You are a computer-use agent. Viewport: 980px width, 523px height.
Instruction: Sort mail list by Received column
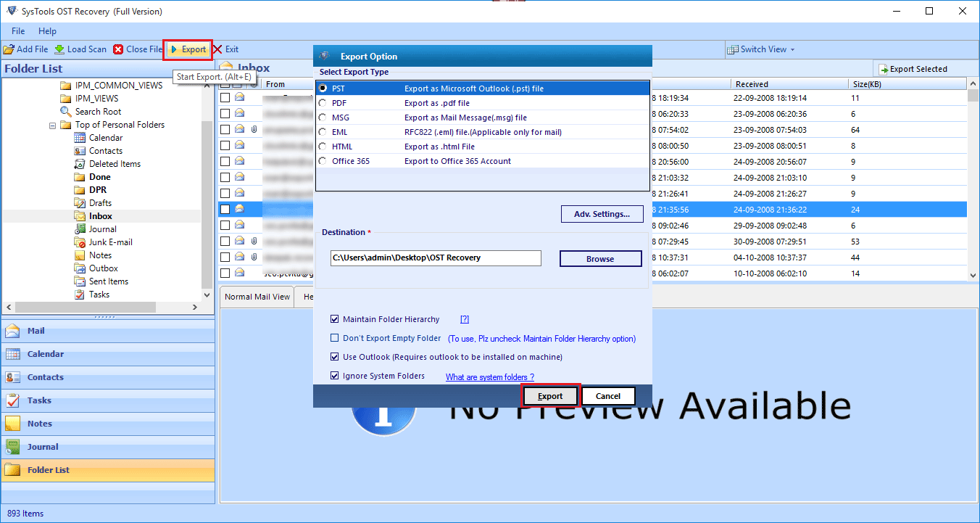click(789, 84)
